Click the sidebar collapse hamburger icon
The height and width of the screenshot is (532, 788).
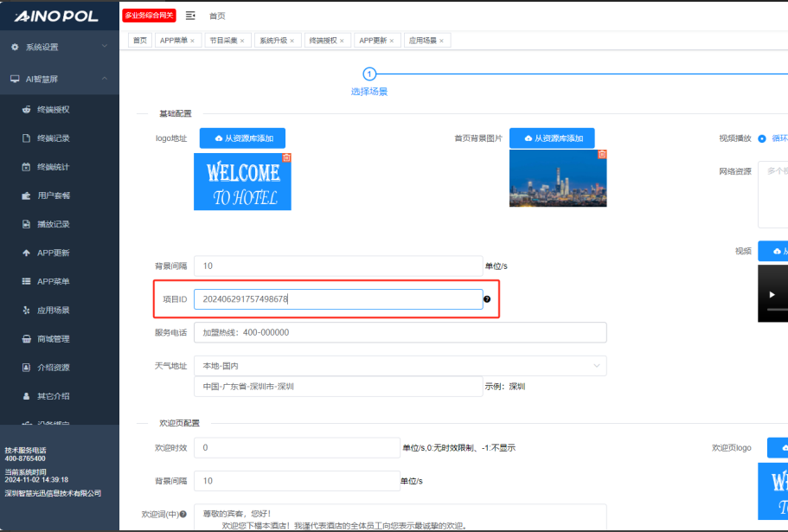pyautogui.click(x=190, y=16)
